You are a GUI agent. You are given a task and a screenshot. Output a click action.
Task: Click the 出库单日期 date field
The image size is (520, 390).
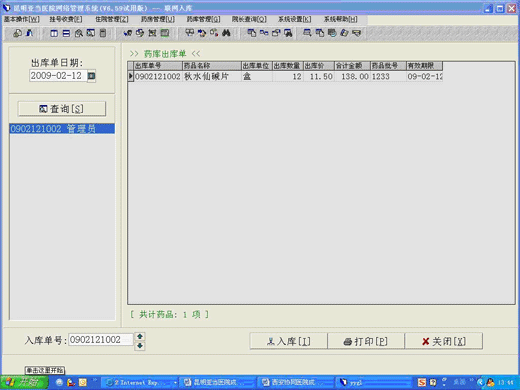pyautogui.click(x=58, y=76)
